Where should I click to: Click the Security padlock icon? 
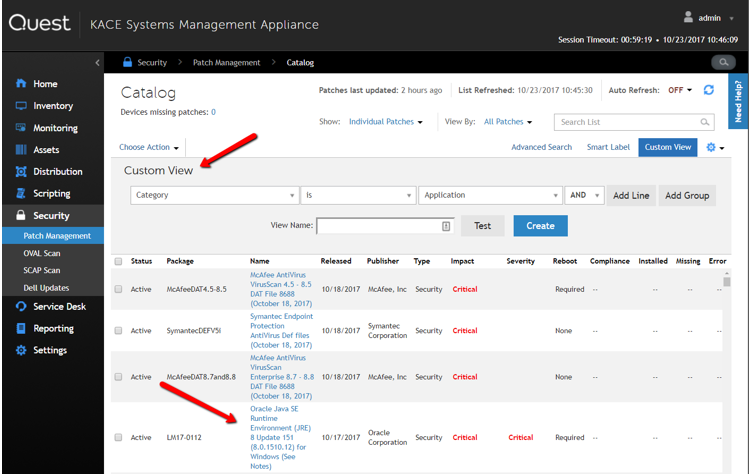coord(21,215)
